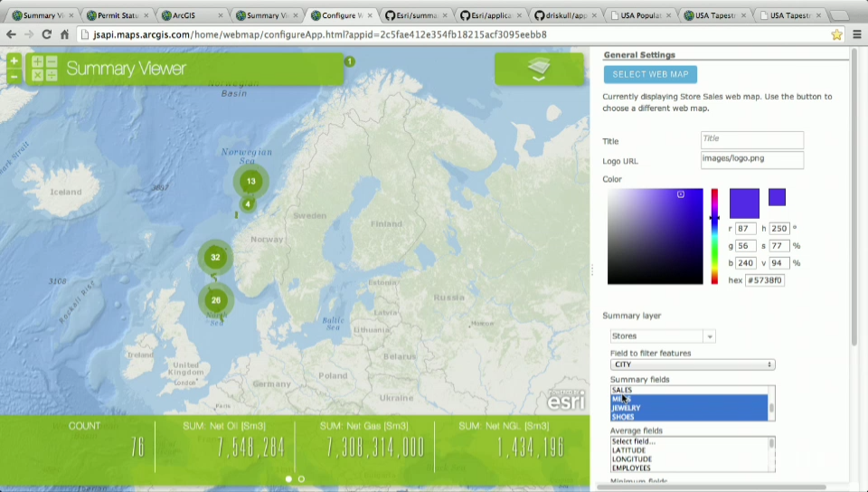Click the Title input field
This screenshot has height=492, width=868.
[751, 139]
